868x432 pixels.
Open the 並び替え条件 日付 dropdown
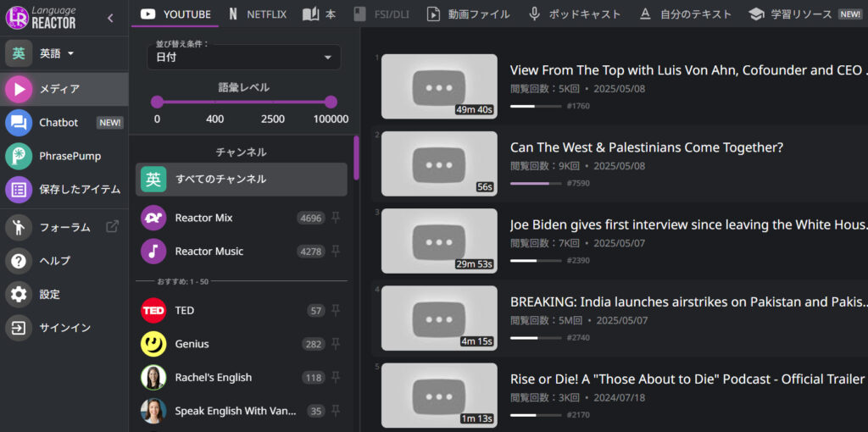(244, 57)
